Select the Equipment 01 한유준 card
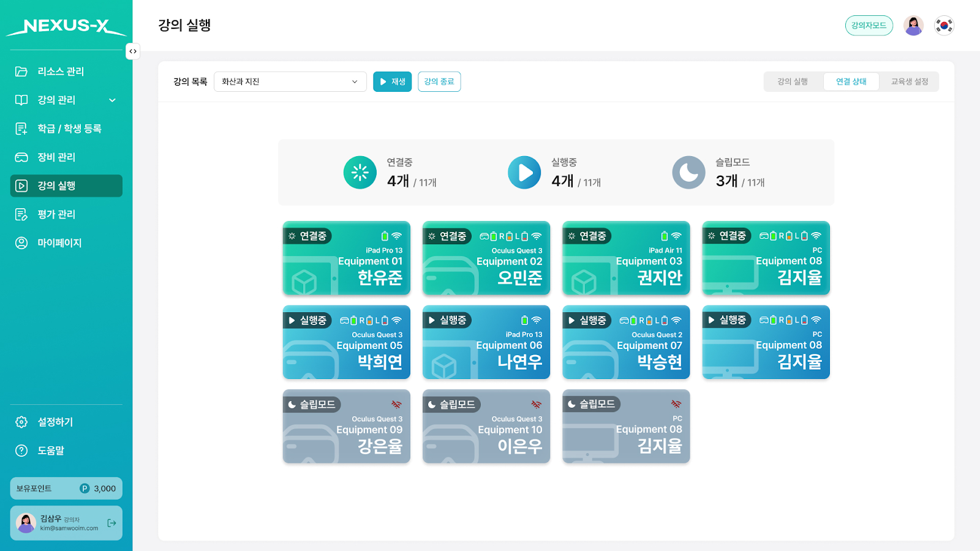The height and width of the screenshot is (551, 980). [x=347, y=258]
